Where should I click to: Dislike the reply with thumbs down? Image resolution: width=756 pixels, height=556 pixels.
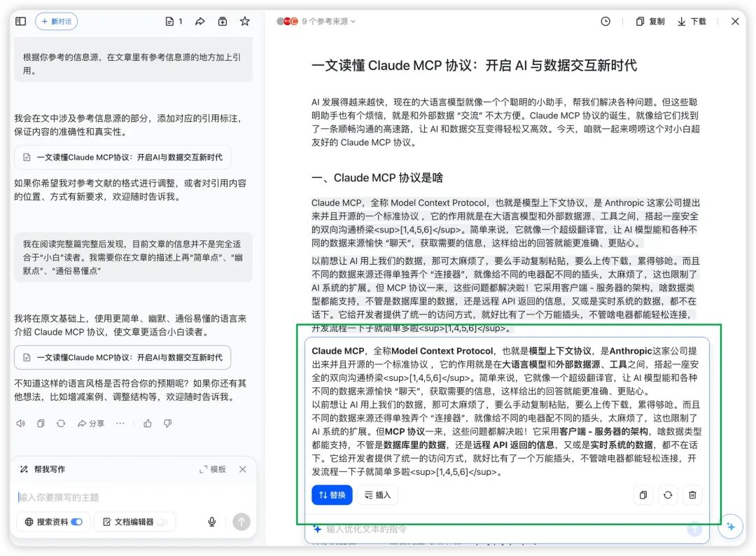click(167, 424)
